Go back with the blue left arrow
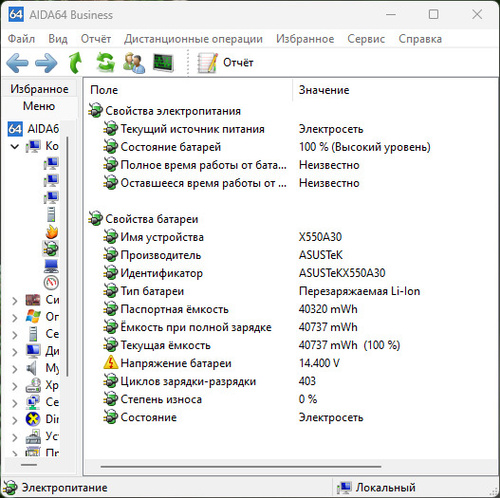500x498 pixels. [x=17, y=63]
